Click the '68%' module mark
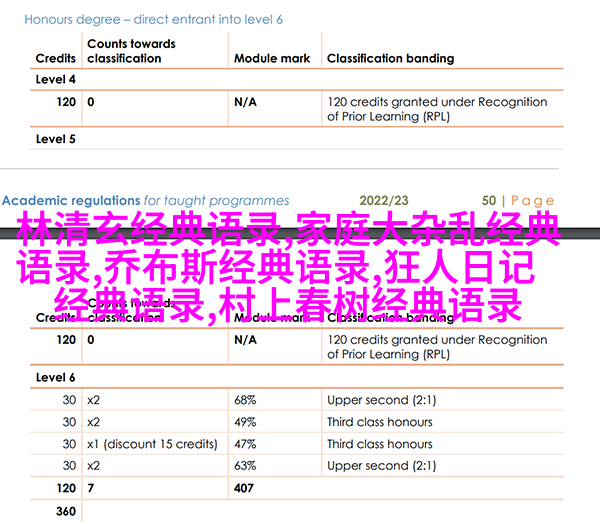The width and height of the screenshot is (600, 524). [245, 400]
